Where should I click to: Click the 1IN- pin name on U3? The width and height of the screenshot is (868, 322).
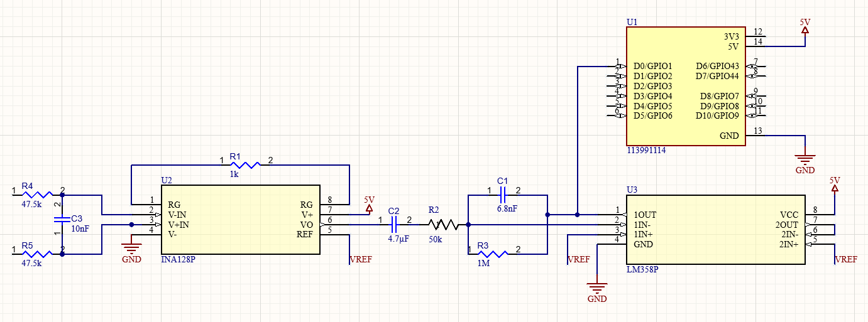644,225
